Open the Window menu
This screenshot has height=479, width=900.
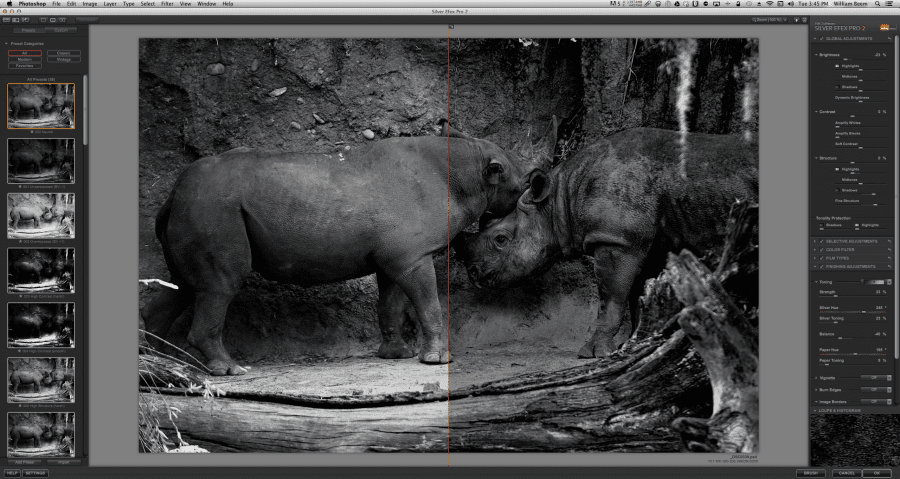pyautogui.click(x=207, y=3)
